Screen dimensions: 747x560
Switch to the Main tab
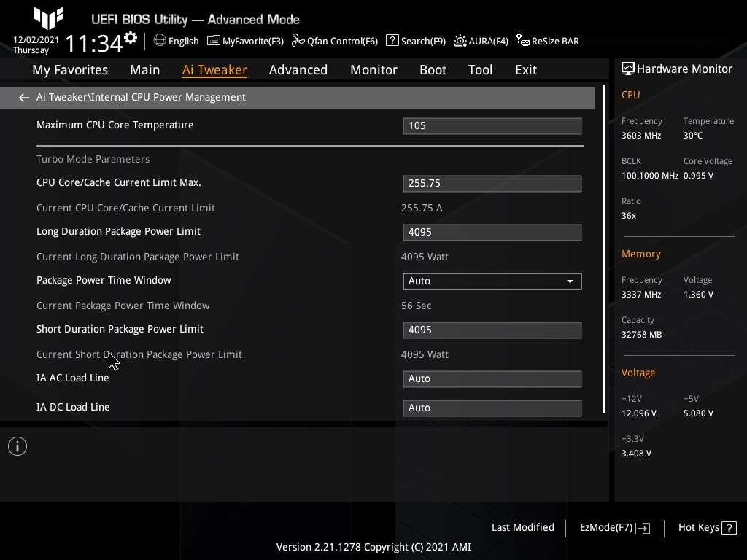coord(145,69)
